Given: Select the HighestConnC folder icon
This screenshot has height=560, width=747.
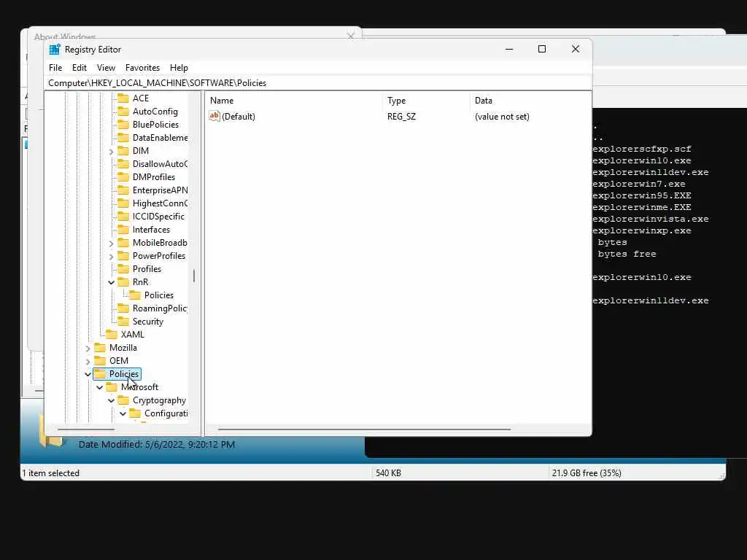Looking at the screenshot, I should [x=123, y=203].
